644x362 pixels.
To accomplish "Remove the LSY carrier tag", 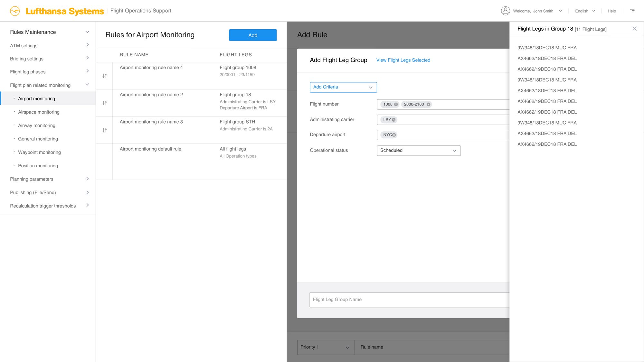I will coord(393,120).
